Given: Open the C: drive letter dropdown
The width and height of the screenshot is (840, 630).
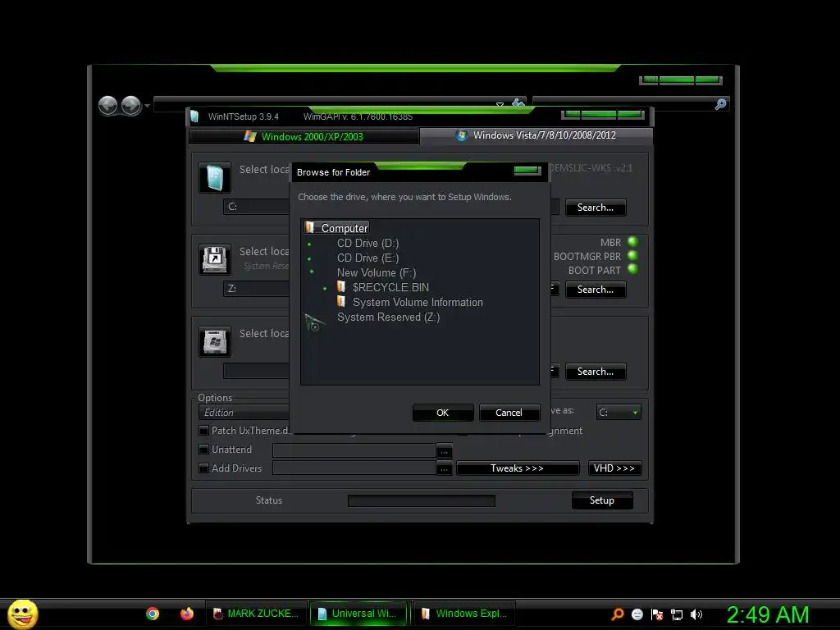Looking at the screenshot, I should point(619,413).
